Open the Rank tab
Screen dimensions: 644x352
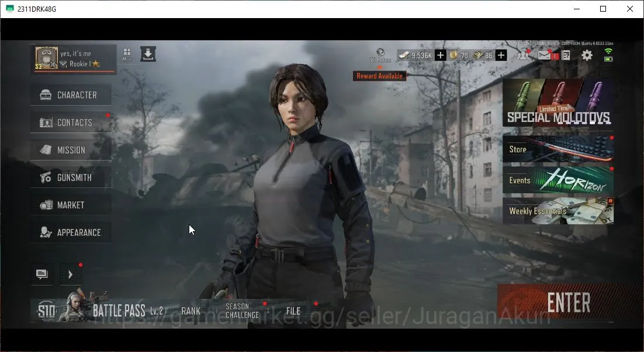tap(191, 311)
